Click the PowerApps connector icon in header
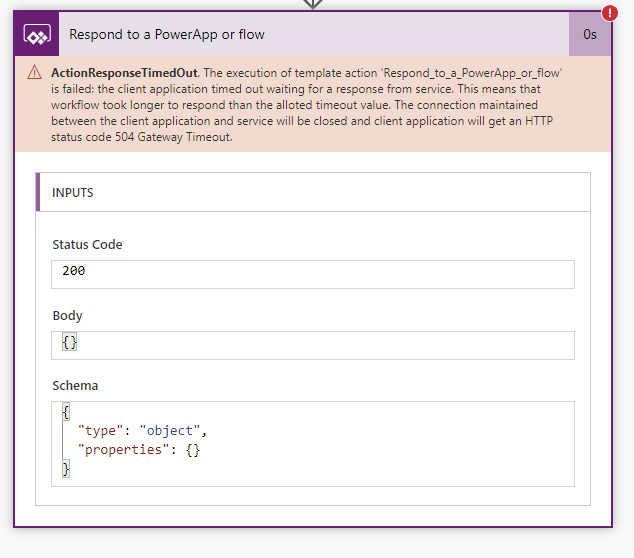 pyautogui.click(x=37, y=34)
